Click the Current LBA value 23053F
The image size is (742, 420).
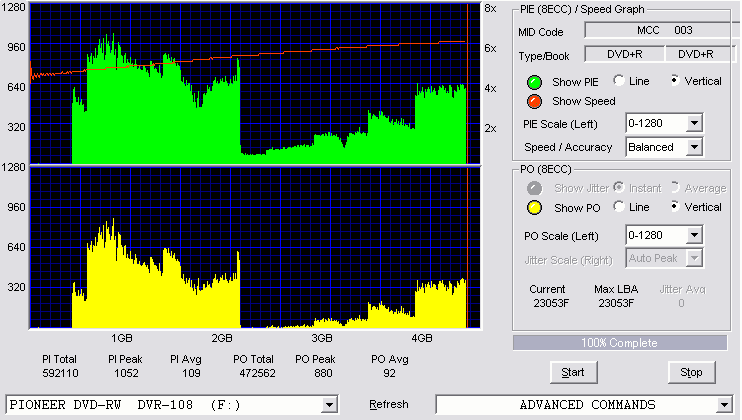tap(551, 303)
